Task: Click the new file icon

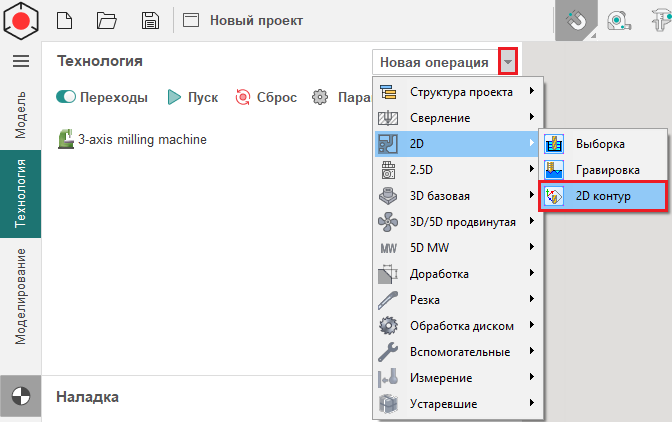Action: [x=64, y=20]
